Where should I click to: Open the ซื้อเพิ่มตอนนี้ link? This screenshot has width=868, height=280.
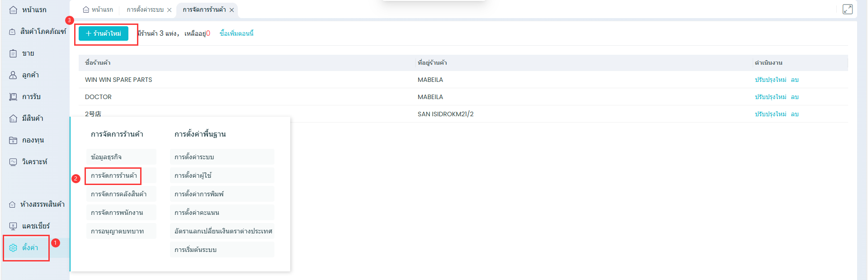tap(236, 33)
